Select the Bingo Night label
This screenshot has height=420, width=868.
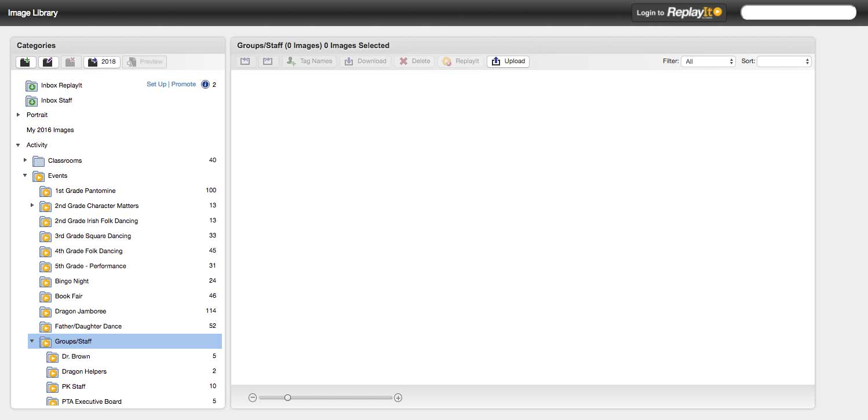72,281
